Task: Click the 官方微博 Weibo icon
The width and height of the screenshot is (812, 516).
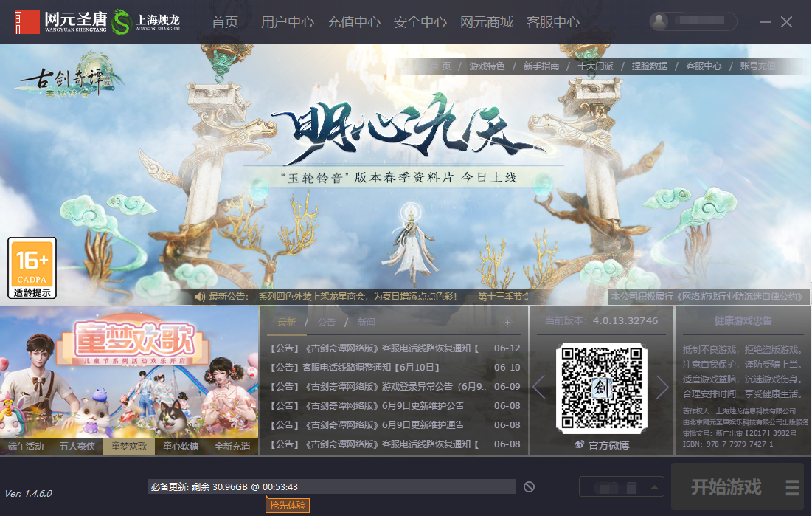Action: click(x=579, y=445)
